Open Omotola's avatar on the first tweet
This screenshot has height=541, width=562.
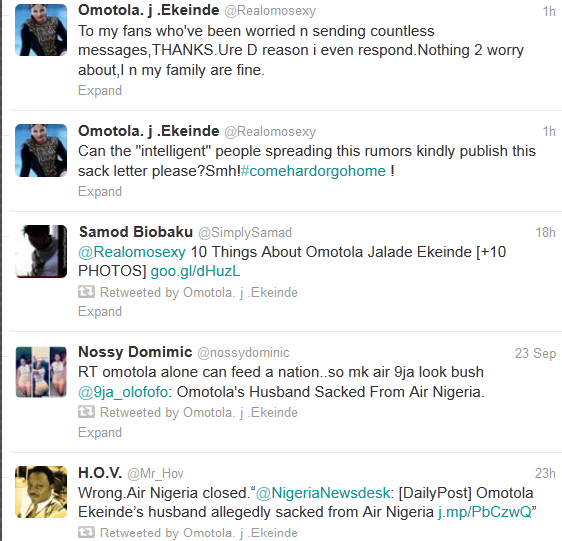click(x=41, y=30)
